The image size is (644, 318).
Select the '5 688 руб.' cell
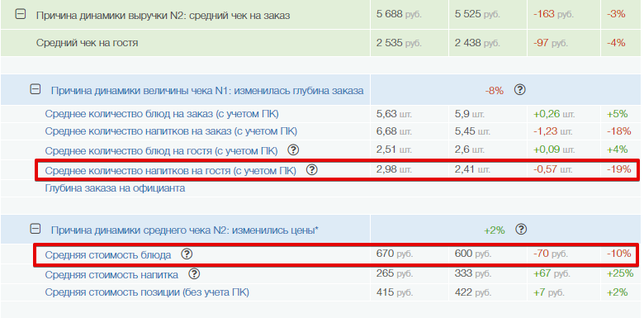pyautogui.click(x=399, y=14)
